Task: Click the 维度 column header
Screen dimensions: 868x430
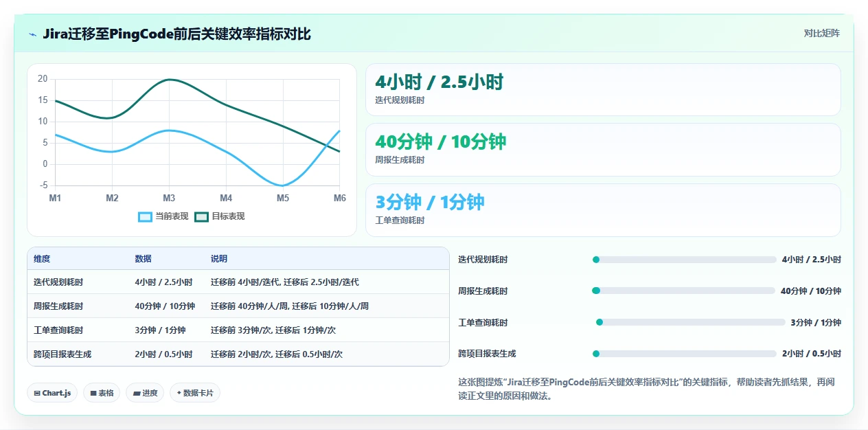Action: tap(42, 259)
